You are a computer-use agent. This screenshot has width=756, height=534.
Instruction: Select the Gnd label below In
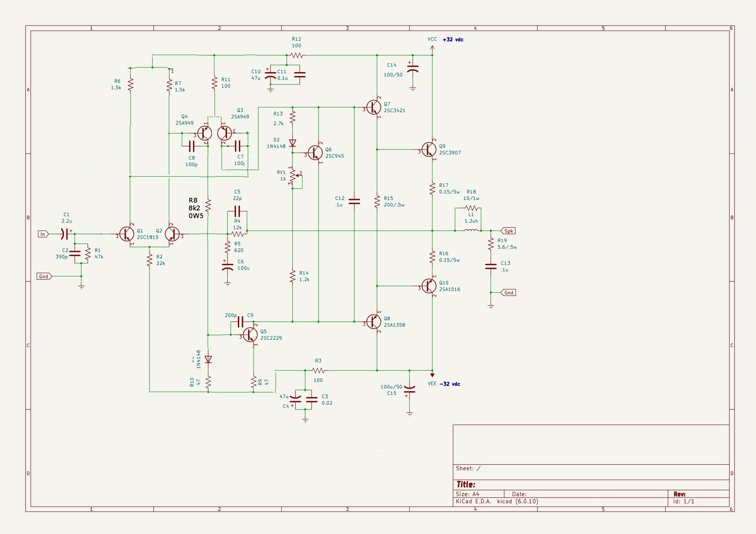point(45,276)
